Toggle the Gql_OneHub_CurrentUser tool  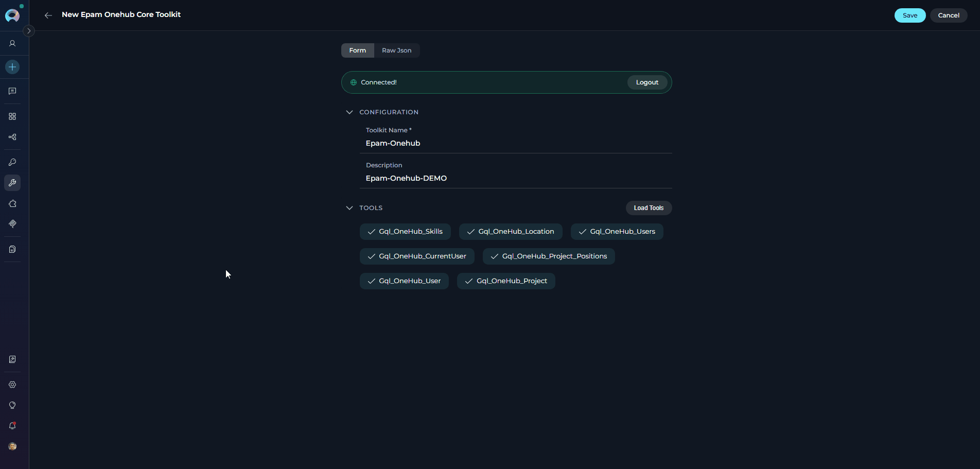tap(417, 256)
